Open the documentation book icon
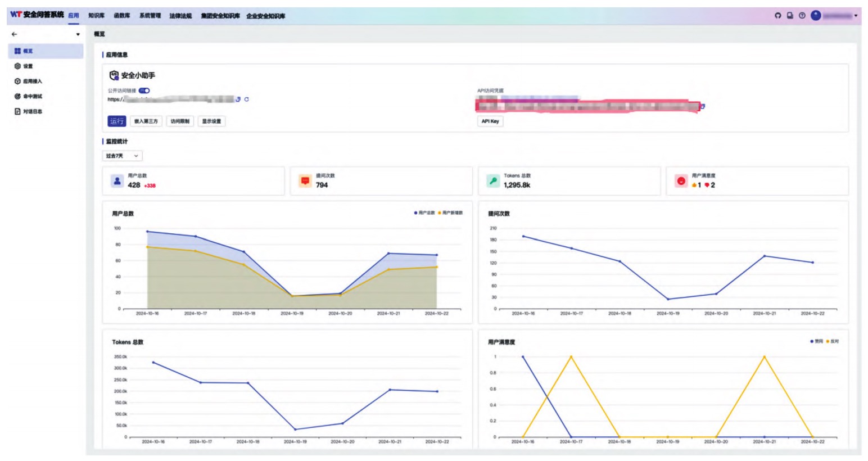Screen dimensions: 868x461 (x=790, y=16)
